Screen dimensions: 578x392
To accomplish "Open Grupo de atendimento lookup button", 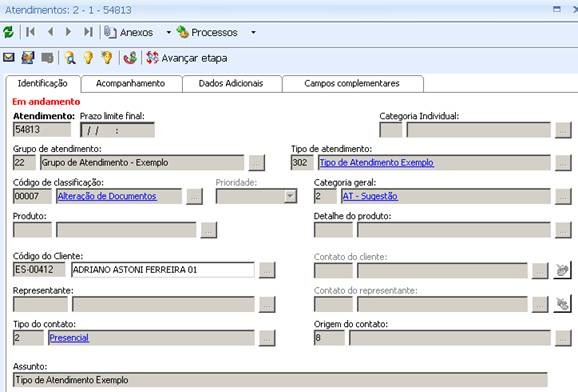I will [x=257, y=163].
